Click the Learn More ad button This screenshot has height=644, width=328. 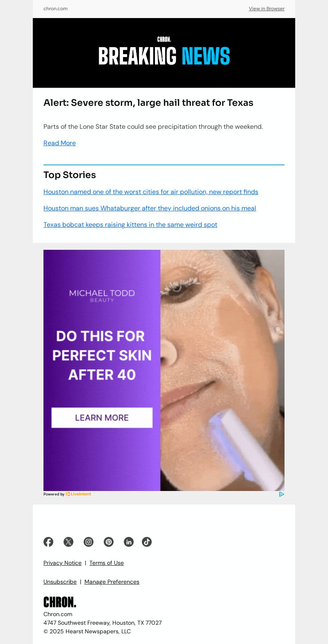point(102,418)
